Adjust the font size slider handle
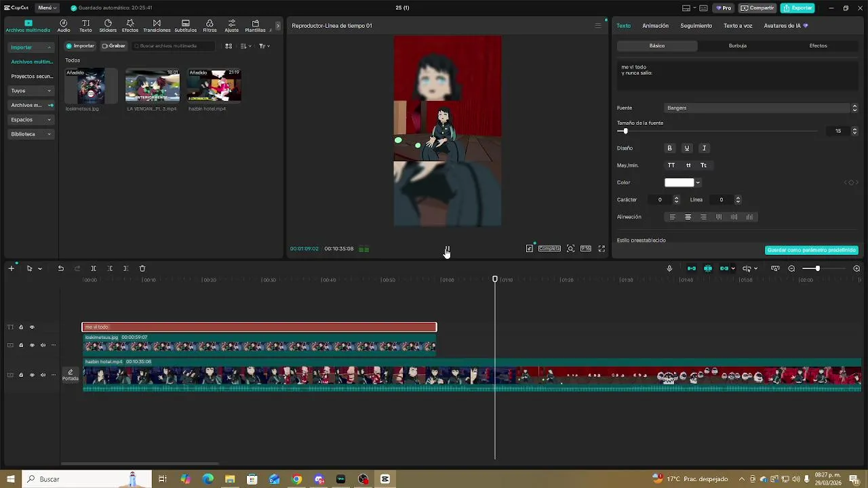The height and width of the screenshot is (488, 868). 625,131
